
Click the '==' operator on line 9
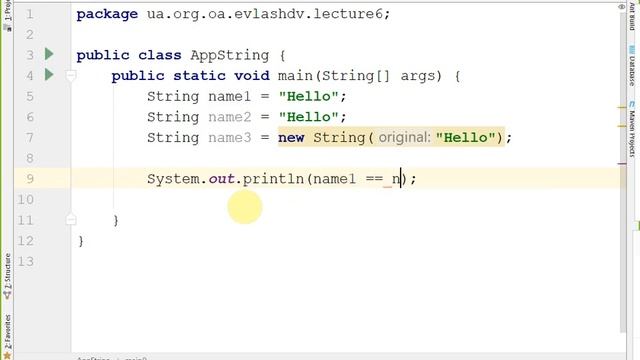374,179
